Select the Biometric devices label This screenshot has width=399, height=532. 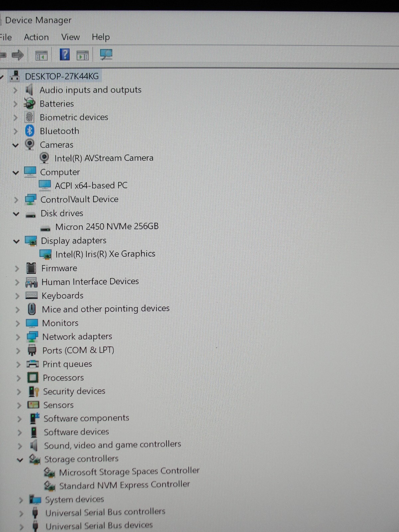pyautogui.click(x=74, y=117)
